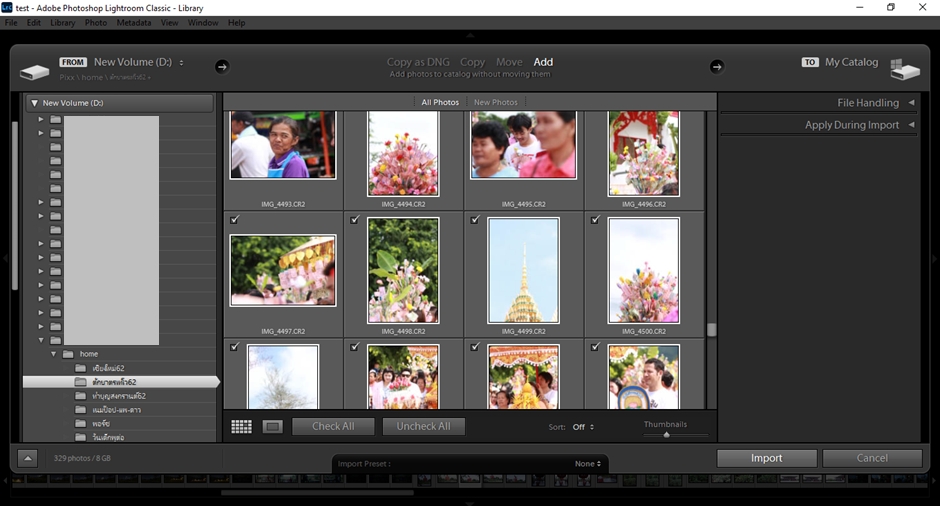Select the third subfolder under home
Image resolution: width=940 pixels, height=506 pixels.
click(x=120, y=396)
